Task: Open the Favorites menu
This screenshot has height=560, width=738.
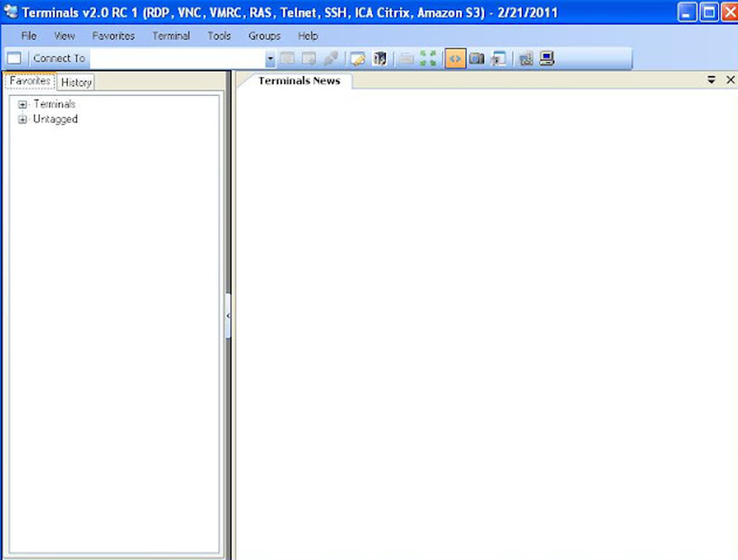Action: (114, 35)
